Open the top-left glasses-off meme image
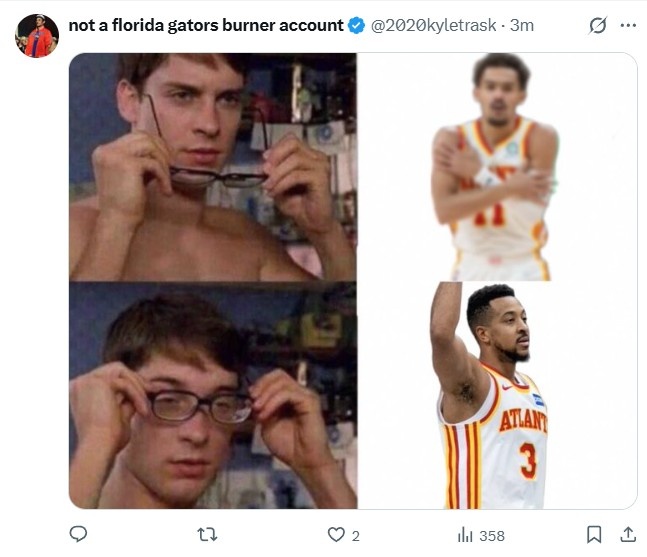 click(x=213, y=166)
